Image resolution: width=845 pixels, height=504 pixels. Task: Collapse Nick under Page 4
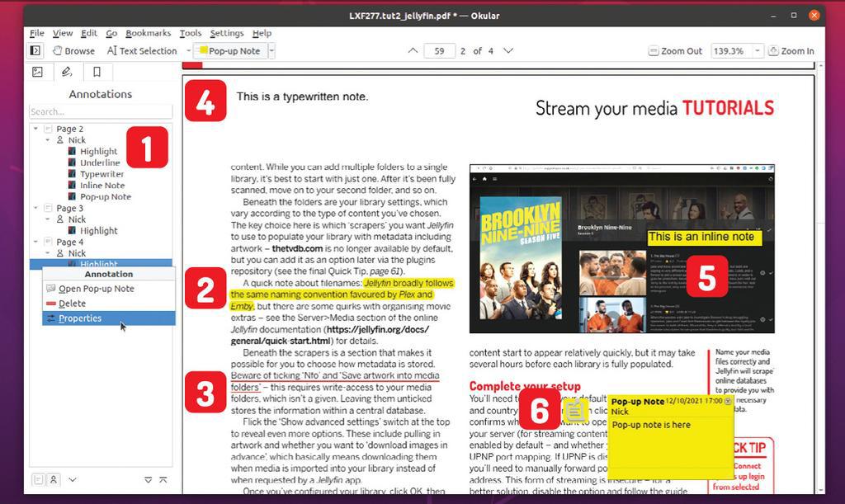(47, 253)
